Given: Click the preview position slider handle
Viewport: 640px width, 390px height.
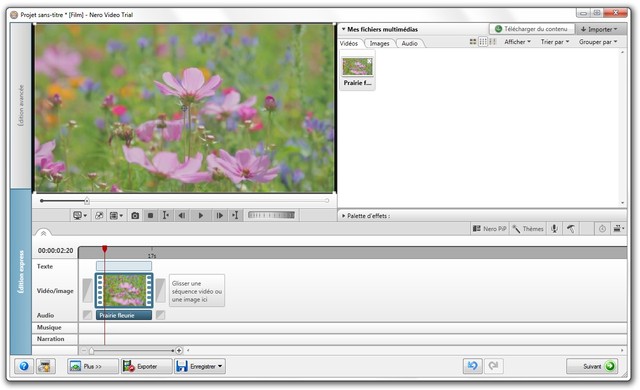Looking at the screenshot, I should tap(87, 201).
